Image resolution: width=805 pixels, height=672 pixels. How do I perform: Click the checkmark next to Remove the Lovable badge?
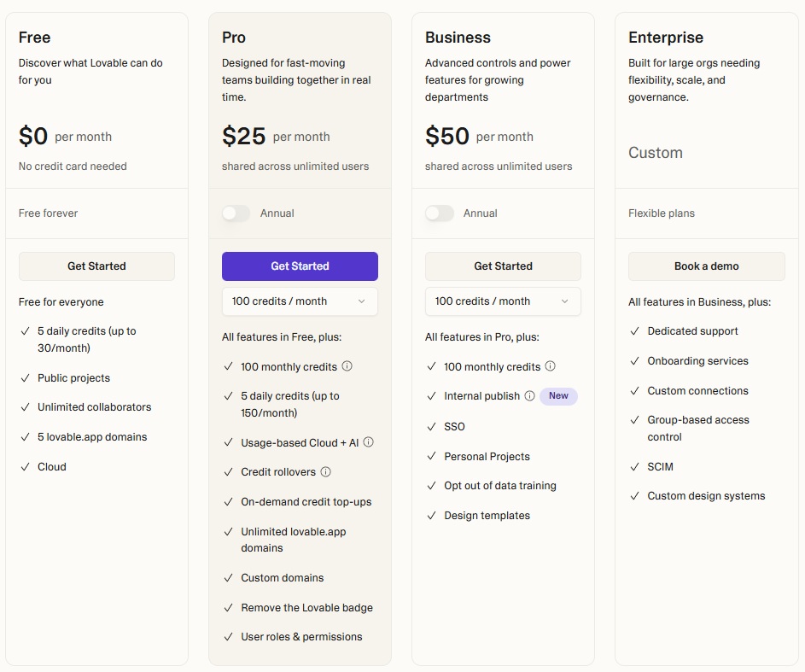click(x=228, y=608)
